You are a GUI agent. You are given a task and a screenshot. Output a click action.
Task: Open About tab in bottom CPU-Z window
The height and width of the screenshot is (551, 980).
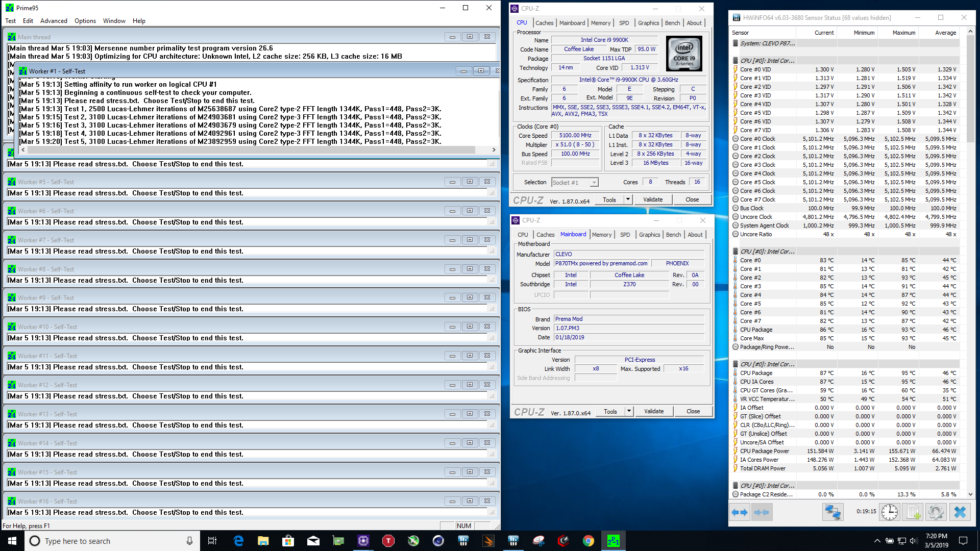click(695, 235)
